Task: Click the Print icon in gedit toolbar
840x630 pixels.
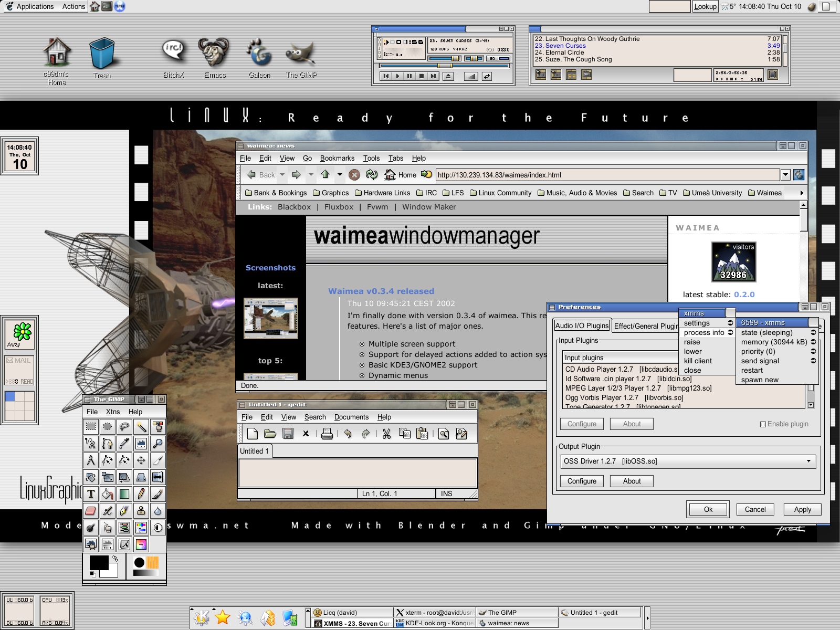Action: (327, 434)
